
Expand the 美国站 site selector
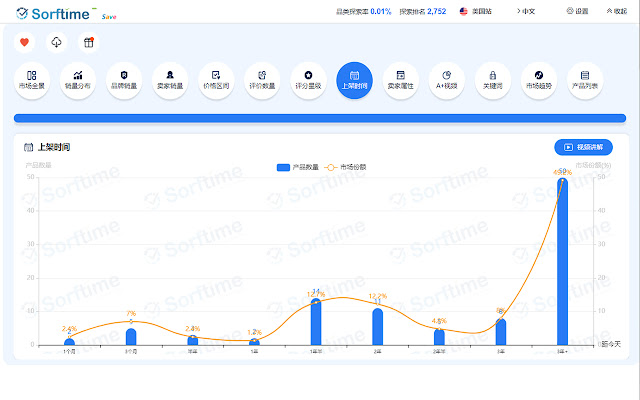(478, 11)
